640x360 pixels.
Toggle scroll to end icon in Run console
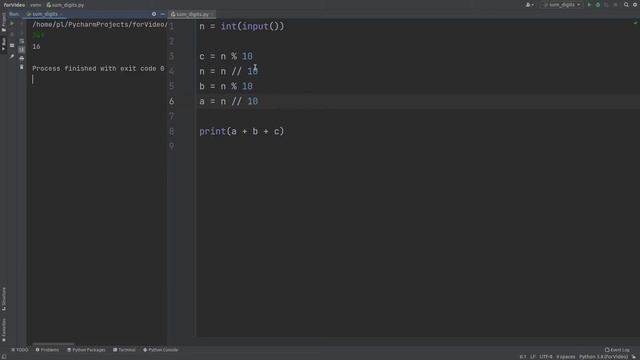(x=22, y=50)
